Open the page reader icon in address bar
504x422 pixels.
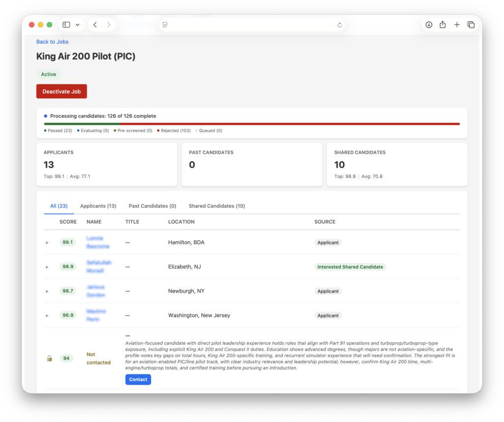165,25
